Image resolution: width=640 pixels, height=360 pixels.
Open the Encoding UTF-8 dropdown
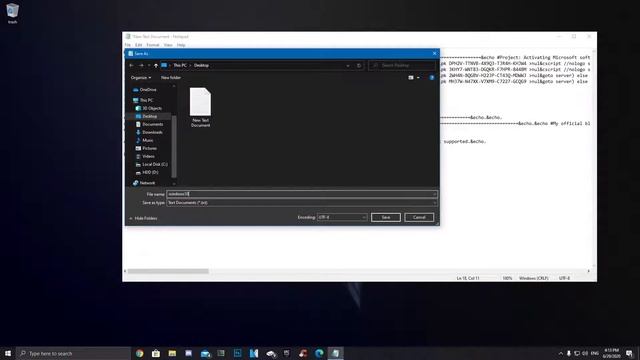coord(342,218)
